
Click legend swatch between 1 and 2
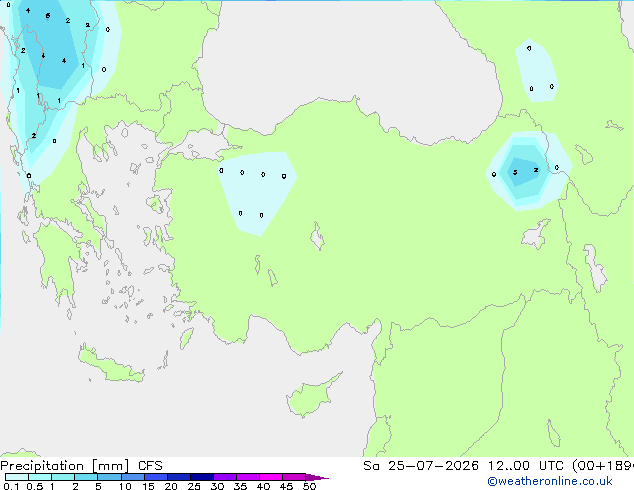click(x=63, y=477)
